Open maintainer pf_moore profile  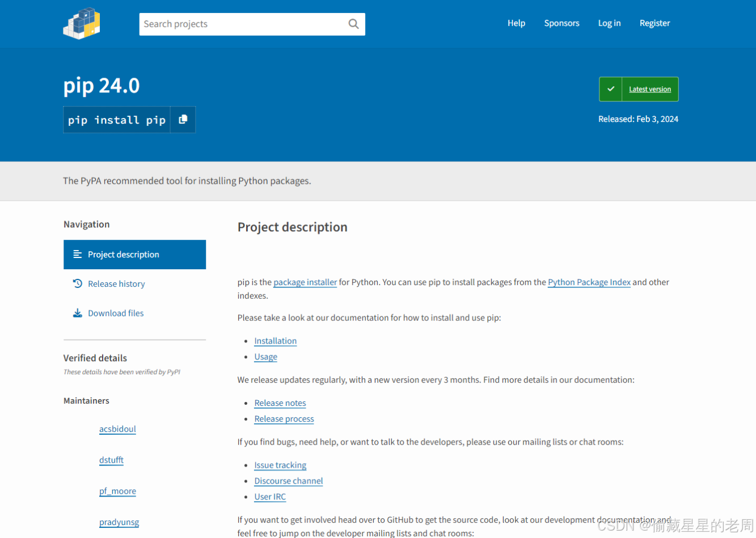click(x=117, y=492)
